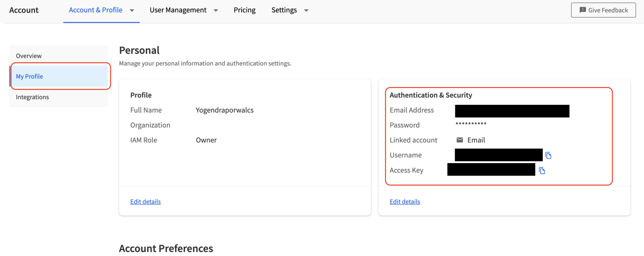Image resolution: width=644 pixels, height=256 pixels.
Task: Click the masked Password asterisks
Action: point(471,124)
